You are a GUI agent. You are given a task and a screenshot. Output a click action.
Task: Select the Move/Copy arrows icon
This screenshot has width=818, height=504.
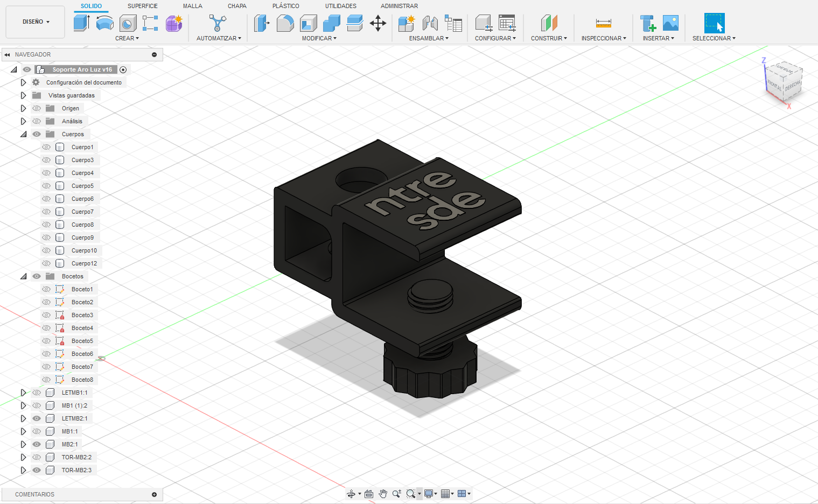(378, 23)
